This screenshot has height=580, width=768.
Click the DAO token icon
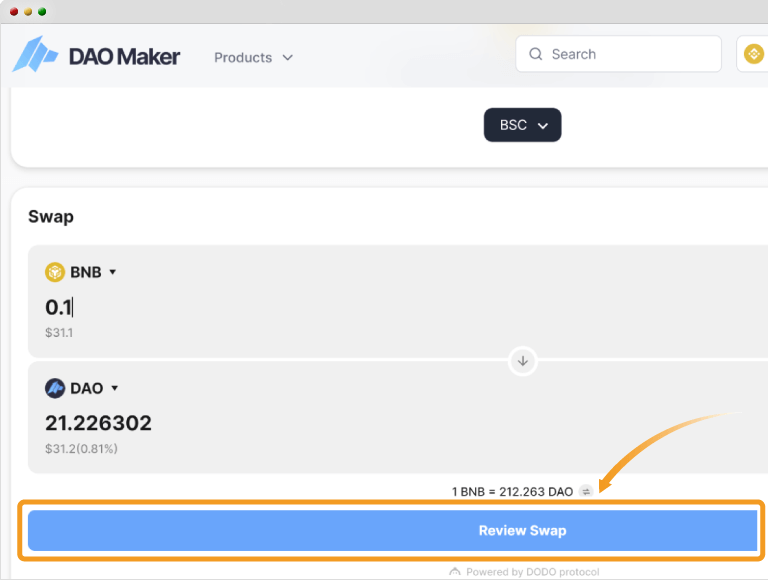(x=55, y=388)
